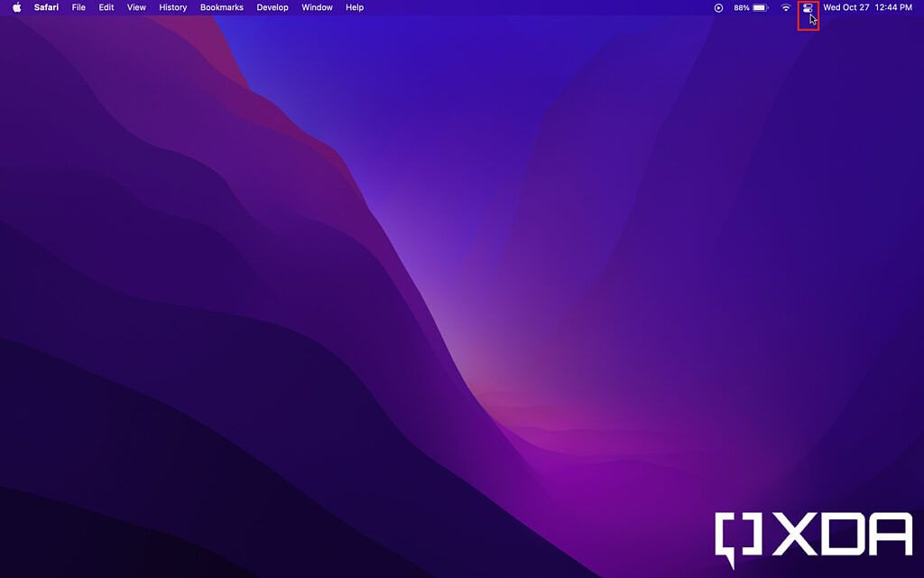Viewport: 924px width, 578px height.
Task: Open Control Center from the menu bar
Action: 807,7
